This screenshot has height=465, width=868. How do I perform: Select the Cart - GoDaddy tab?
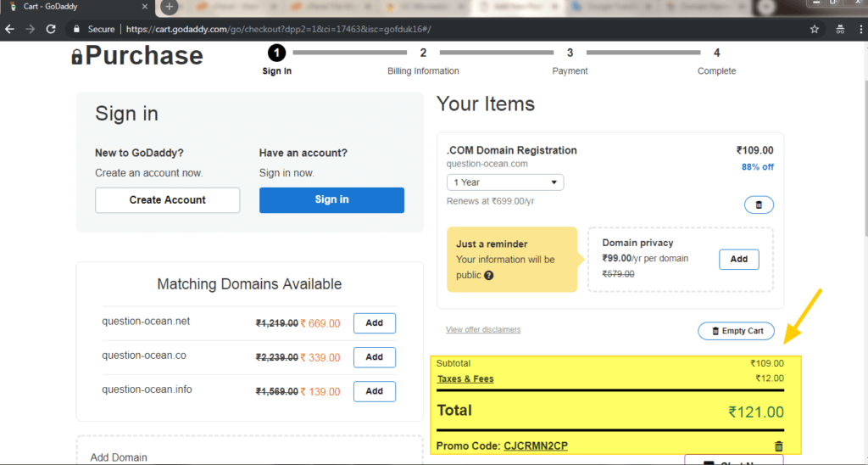tap(77, 7)
